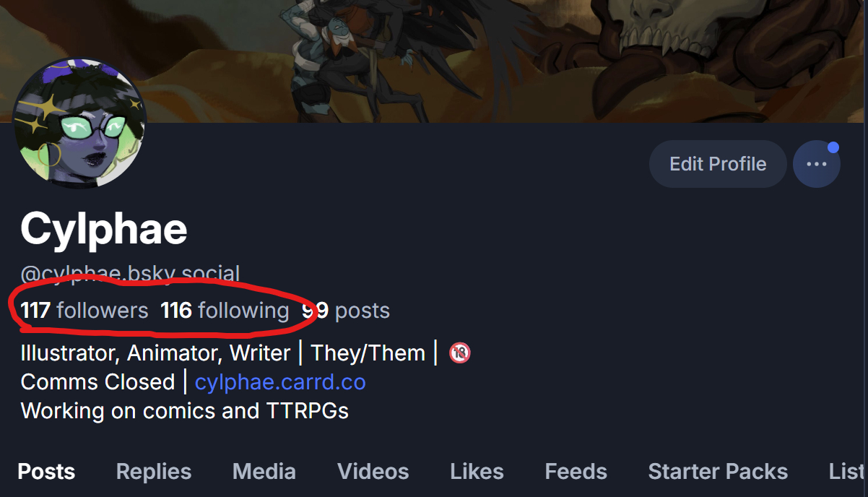Open the 116 following list
The height and width of the screenshot is (497, 868).
pos(225,311)
